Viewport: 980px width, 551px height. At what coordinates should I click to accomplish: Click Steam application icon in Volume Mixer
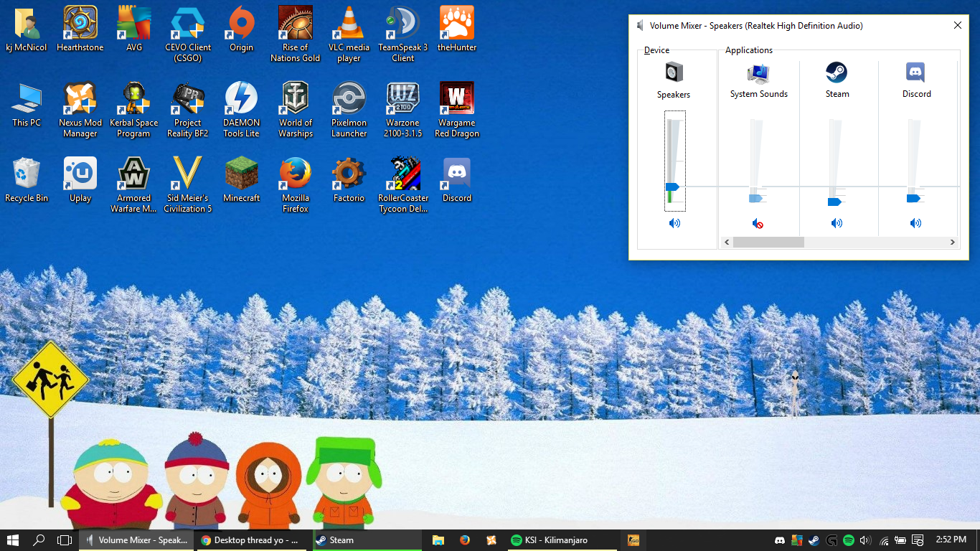pyautogui.click(x=837, y=72)
